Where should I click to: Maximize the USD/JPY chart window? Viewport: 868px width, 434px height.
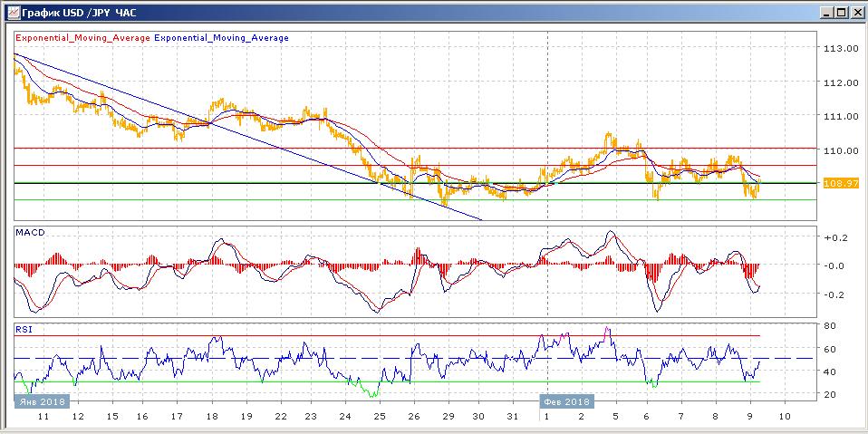pyautogui.click(x=840, y=13)
